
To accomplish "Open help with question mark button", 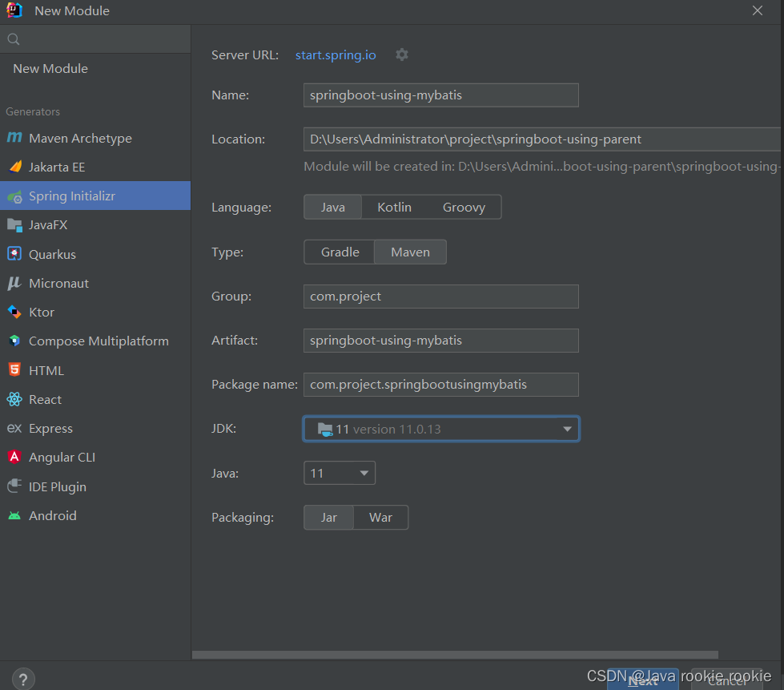I will (23, 679).
